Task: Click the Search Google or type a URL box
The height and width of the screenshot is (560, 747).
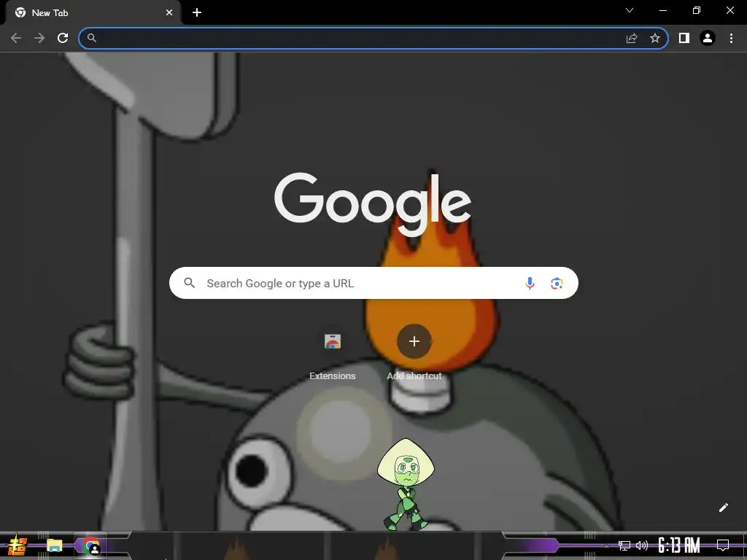Action: click(373, 283)
